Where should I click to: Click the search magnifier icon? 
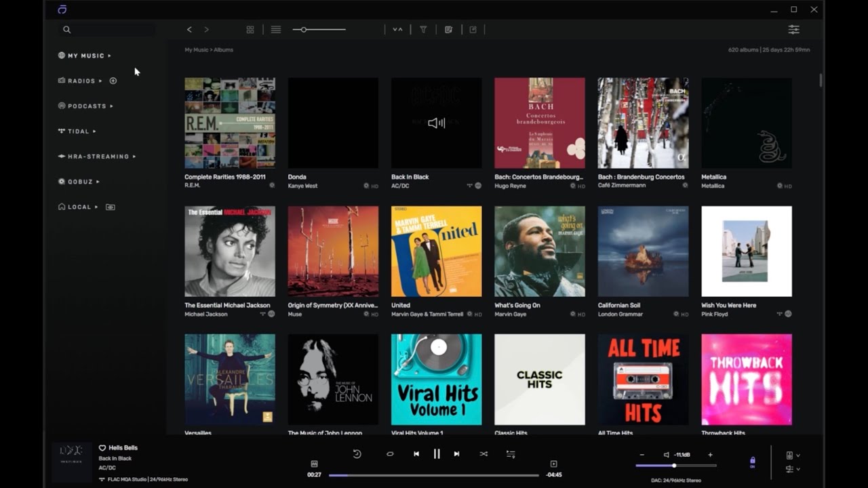point(66,30)
